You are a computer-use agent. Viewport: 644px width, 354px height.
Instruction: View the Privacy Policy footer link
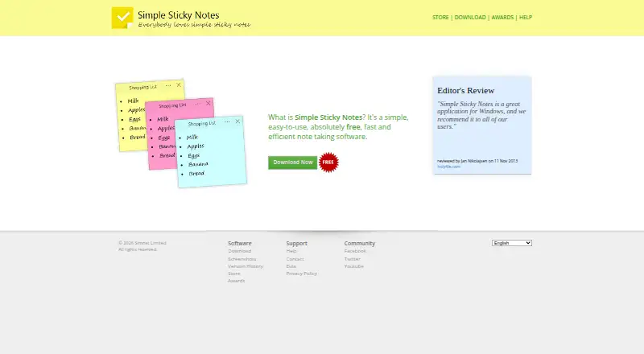pyautogui.click(x=301, y=274)
